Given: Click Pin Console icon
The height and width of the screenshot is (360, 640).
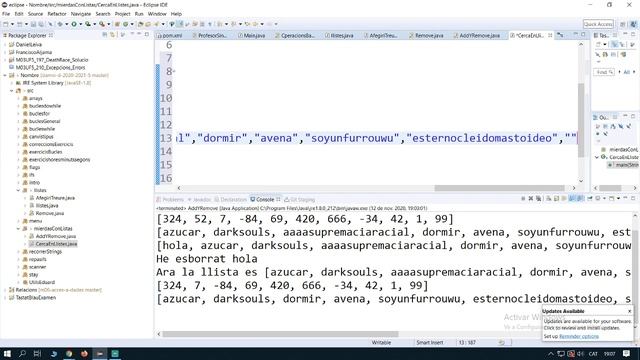Looking at the screenshot, I should click(590, 199).
